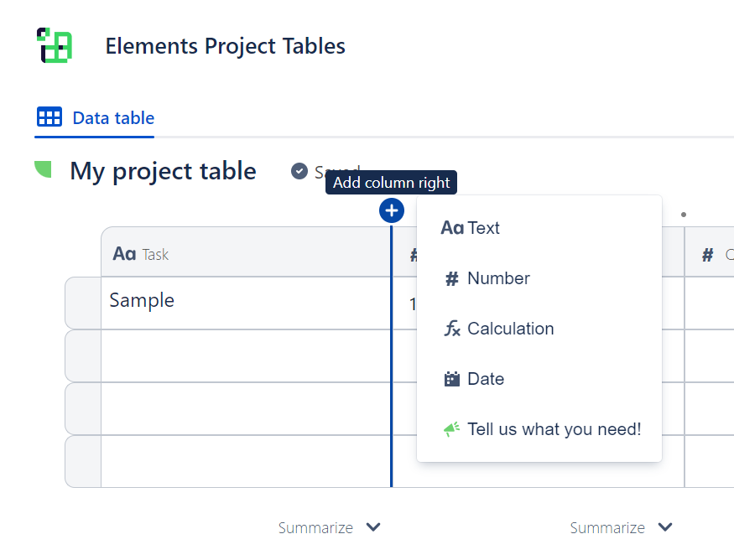Select the Sample cell

245,303
